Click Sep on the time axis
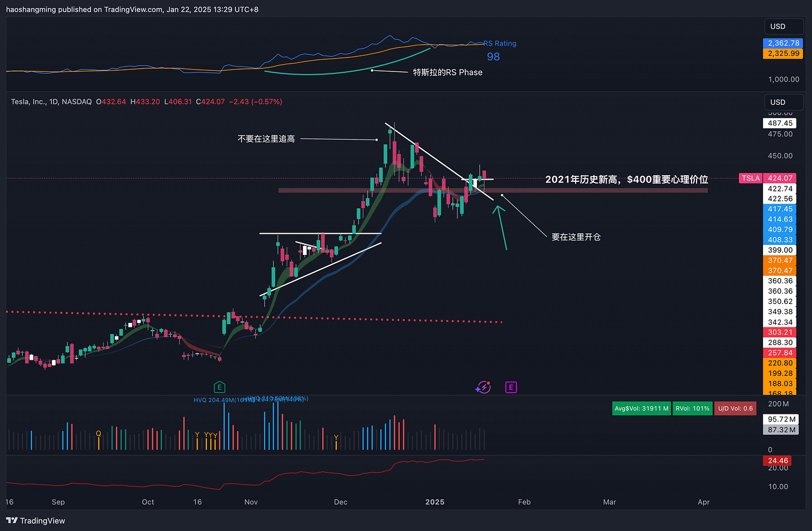Screen dimensions: 812x531 coord(58,502)
